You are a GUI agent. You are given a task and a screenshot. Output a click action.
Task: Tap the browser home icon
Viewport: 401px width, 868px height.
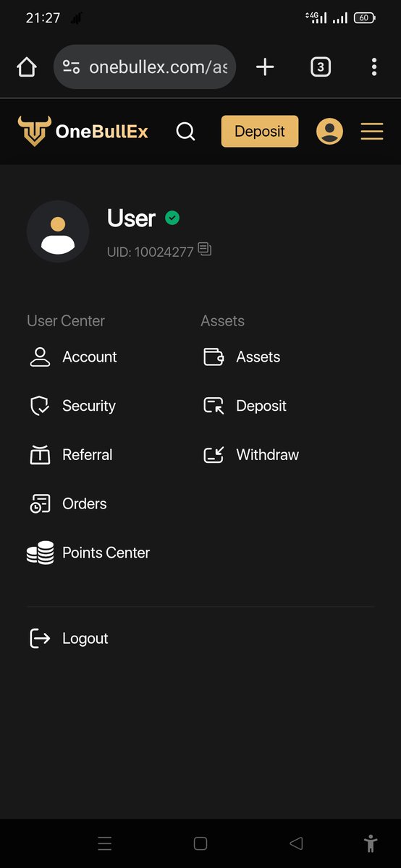(27, 67)
